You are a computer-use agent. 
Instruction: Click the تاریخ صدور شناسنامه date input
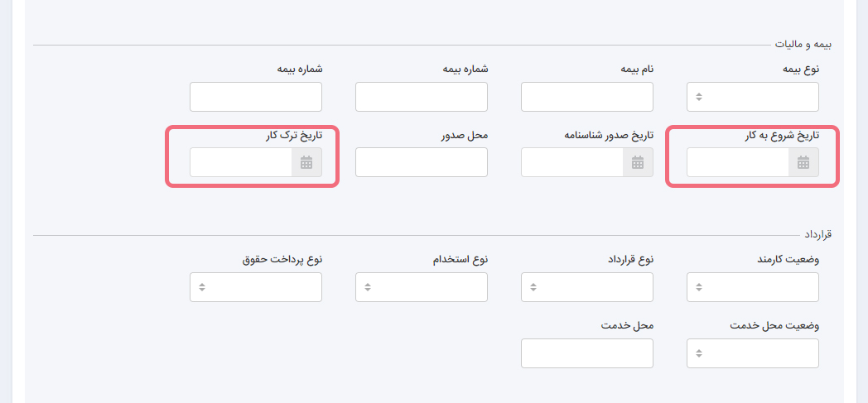tap(572, 163)
